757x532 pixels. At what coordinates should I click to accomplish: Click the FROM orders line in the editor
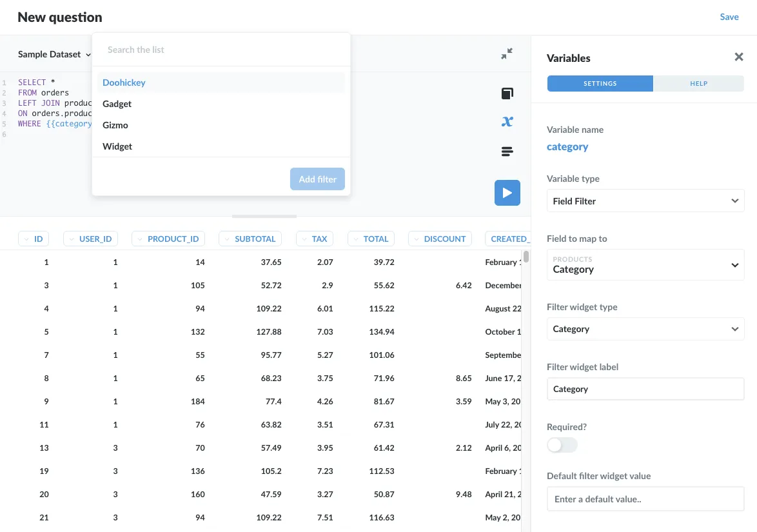click(43, 93)
